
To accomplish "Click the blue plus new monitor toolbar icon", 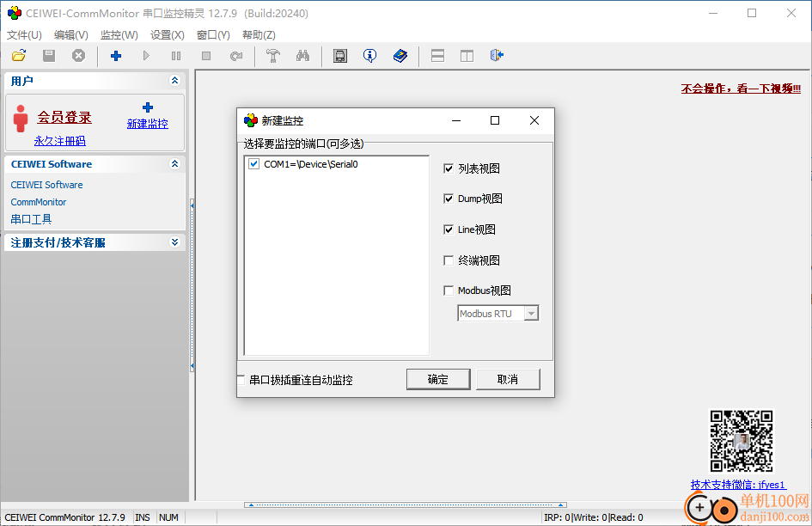I will (116, 56).
